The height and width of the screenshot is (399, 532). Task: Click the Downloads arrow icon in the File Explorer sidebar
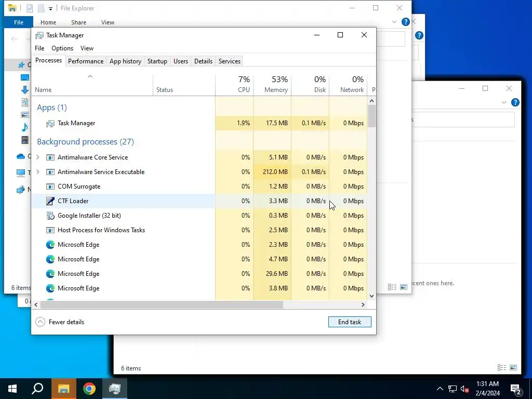25,89
